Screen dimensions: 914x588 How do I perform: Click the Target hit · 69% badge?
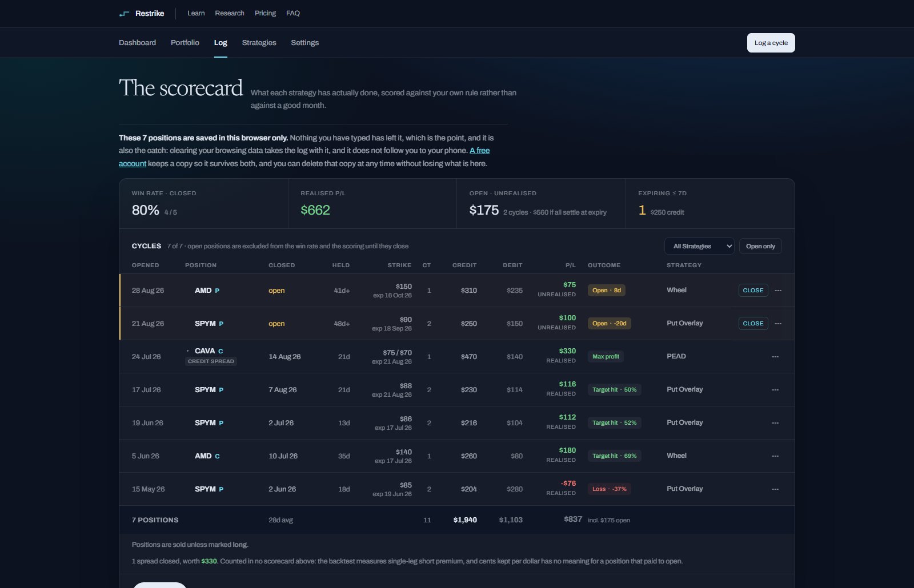click(615, 456)
